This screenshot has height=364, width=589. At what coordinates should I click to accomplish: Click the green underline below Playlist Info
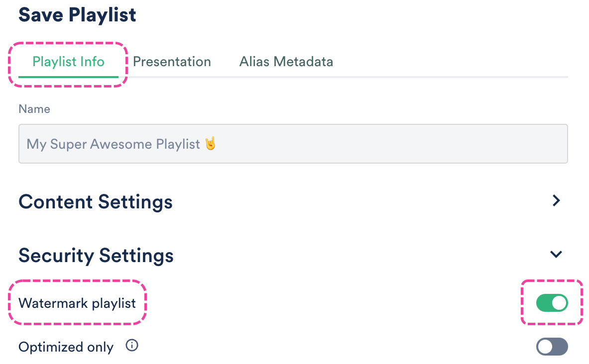[x=68, y=77]
